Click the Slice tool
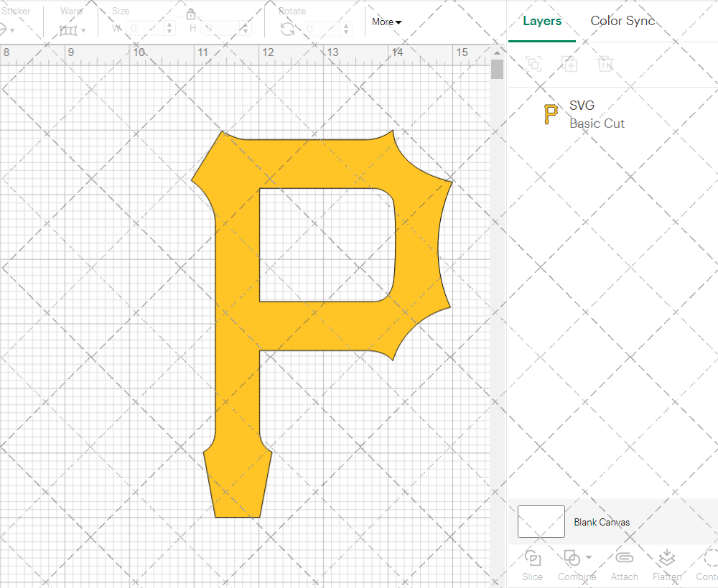This screenshot has height=588, width=718. (x=533, y=565)
